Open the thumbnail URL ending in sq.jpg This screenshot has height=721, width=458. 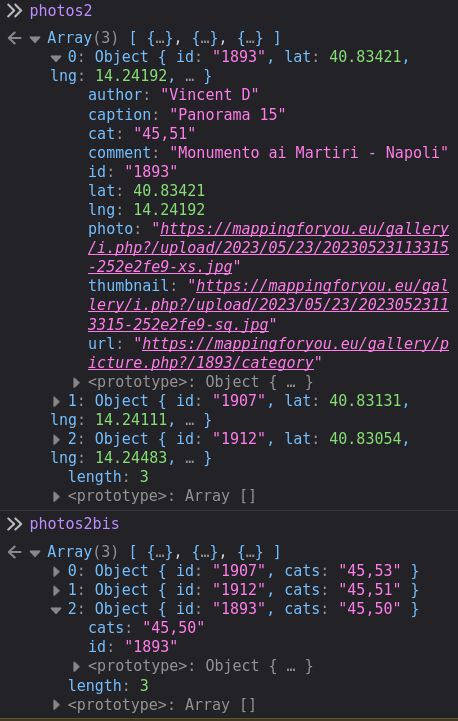click(269, 305)
